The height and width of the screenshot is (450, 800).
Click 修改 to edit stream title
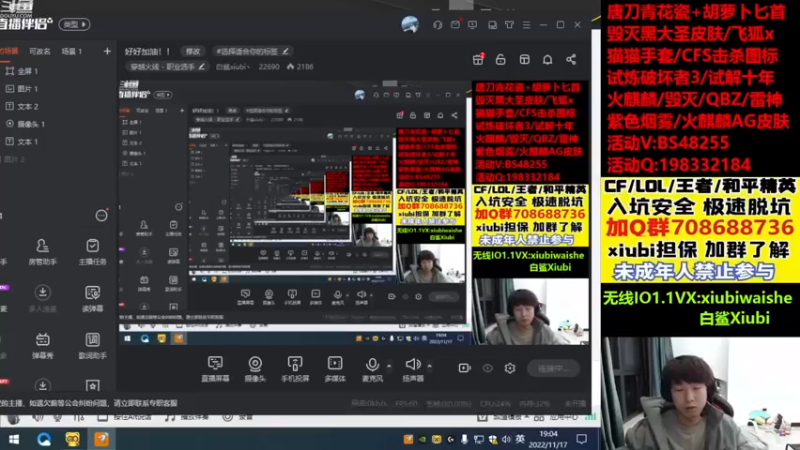click(193, 51)
